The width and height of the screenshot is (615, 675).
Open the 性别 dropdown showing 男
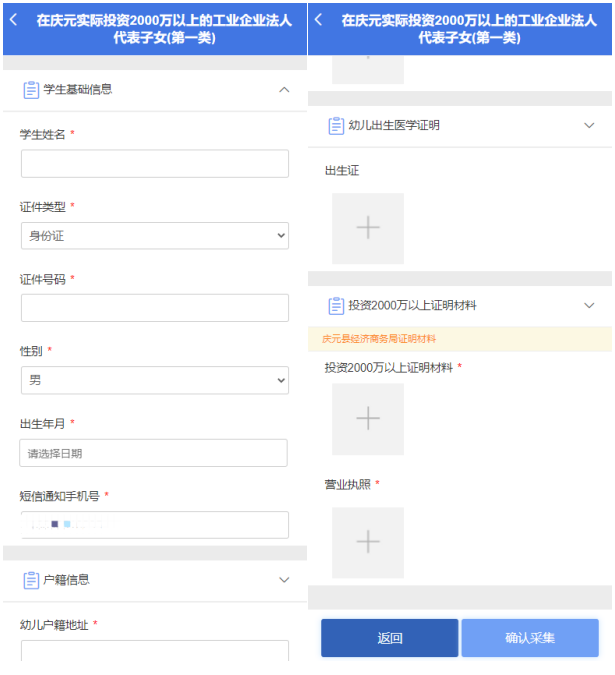click(154, 380)
